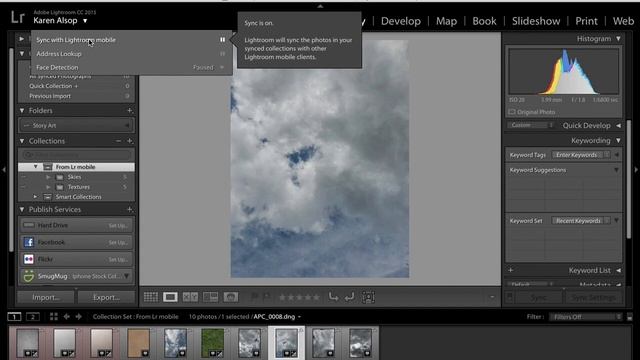This screenshot has height=360, width=640.
Task: Go back to previous source arrow
Action: coord(66,317)
